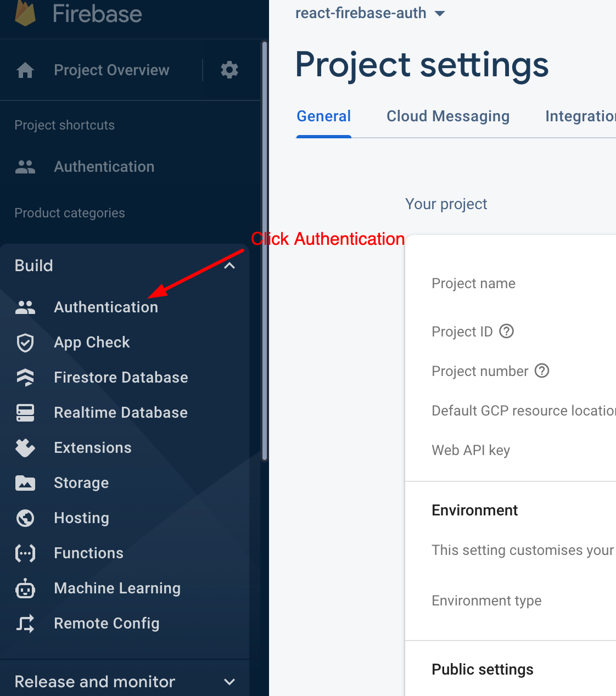Click people icon in Build Authentication row
The width and height of the screenshot is (616, 696).
click(x=25, y=307)
